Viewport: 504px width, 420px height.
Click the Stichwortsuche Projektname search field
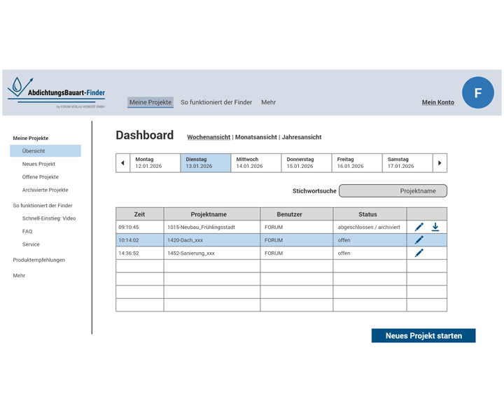coord(393,191)
